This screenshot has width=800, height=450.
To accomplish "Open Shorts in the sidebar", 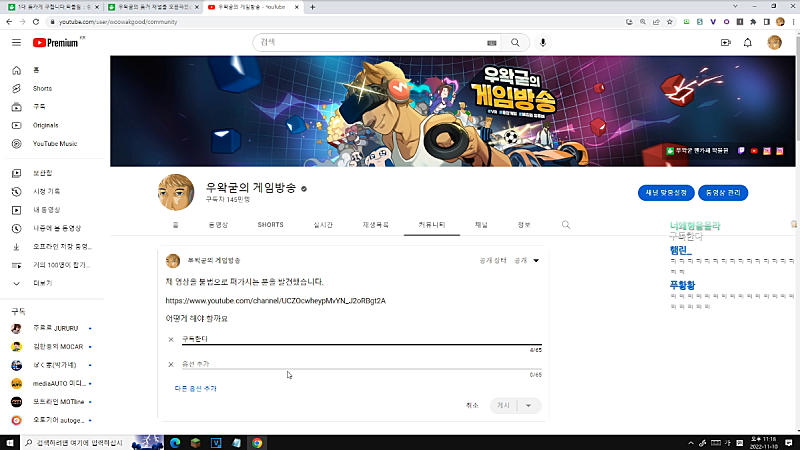I will point(42,88).
